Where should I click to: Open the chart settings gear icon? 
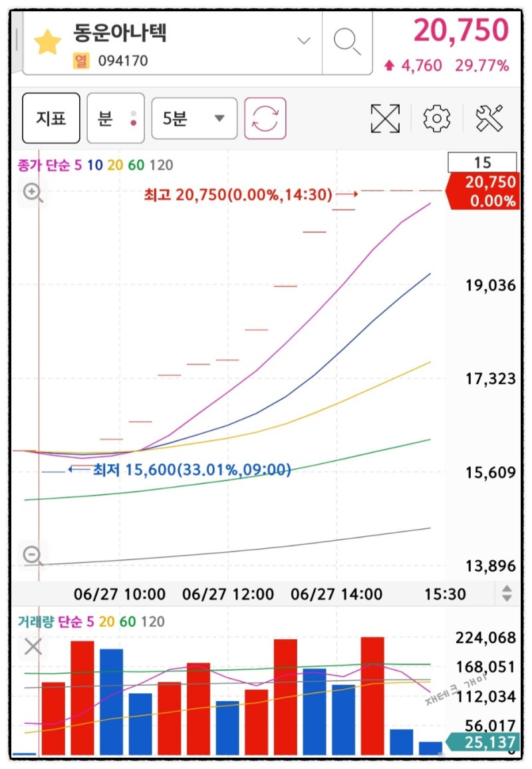coord(437,118)
